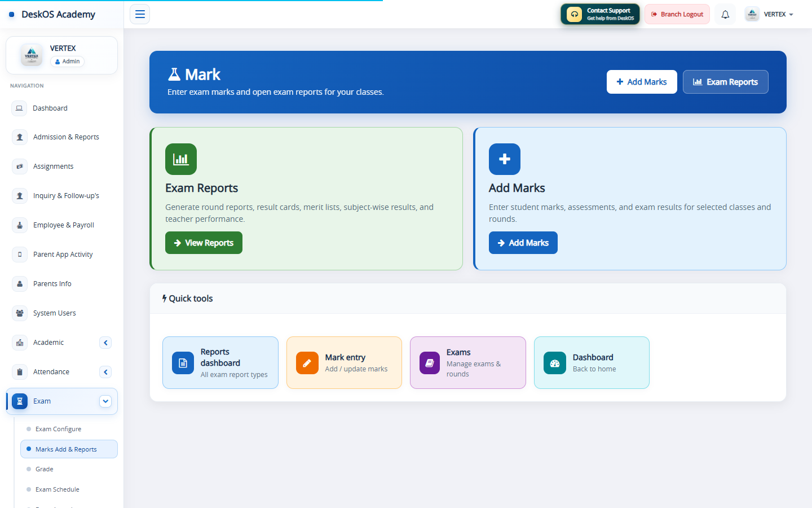Open the Grade submenu item
Viewport: 812px width, 508px height.
click(69, 469)
